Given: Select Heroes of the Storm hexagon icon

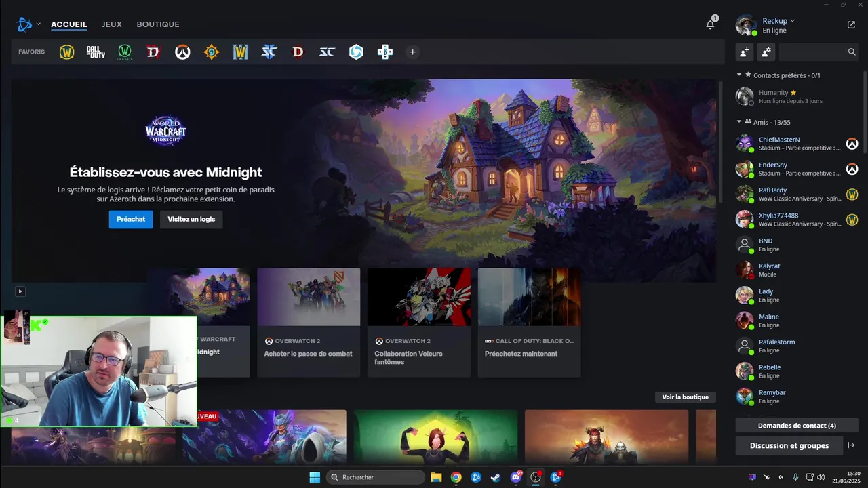Looking at the screenshot, I should (356, 52).
